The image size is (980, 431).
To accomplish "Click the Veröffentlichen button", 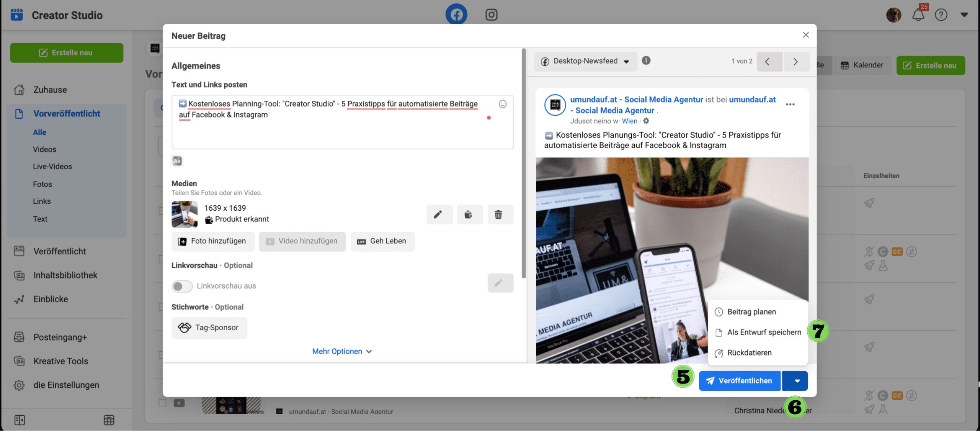I will tap(739, 381).
